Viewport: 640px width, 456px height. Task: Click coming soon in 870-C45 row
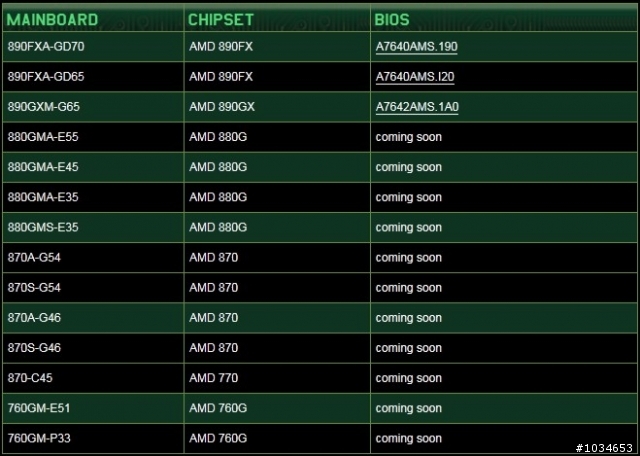[x=409, y=378]
